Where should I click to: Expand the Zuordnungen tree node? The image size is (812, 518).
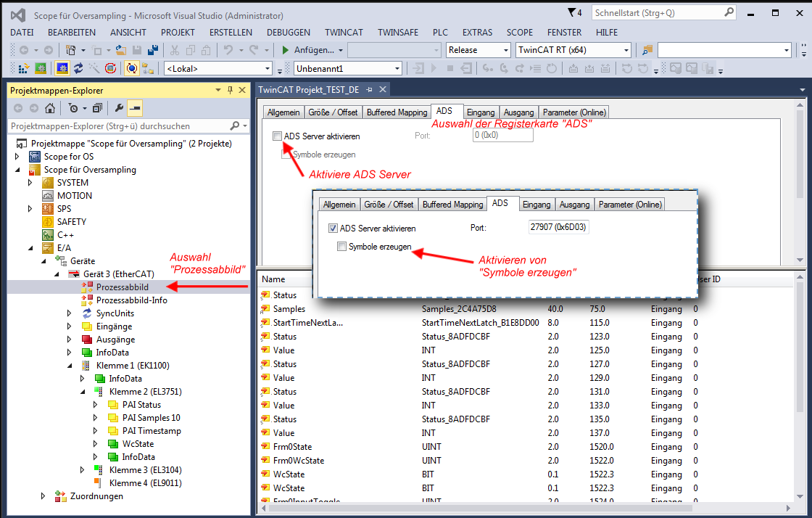(x=43, y=496)
